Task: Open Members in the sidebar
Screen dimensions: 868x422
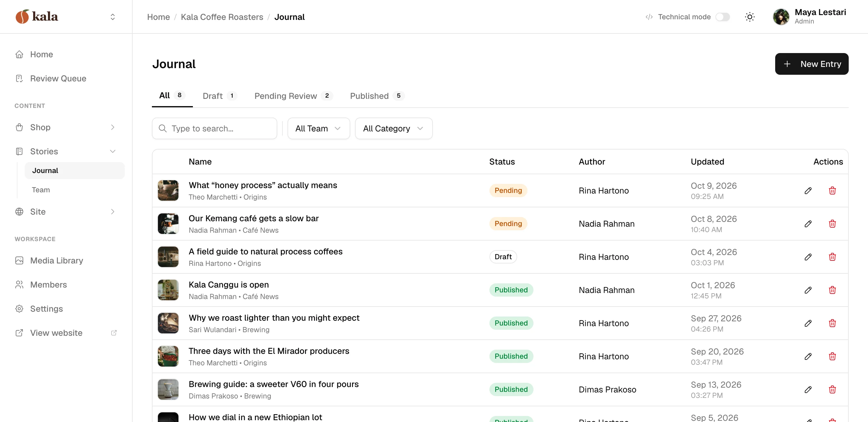Action: click(66, 285)
